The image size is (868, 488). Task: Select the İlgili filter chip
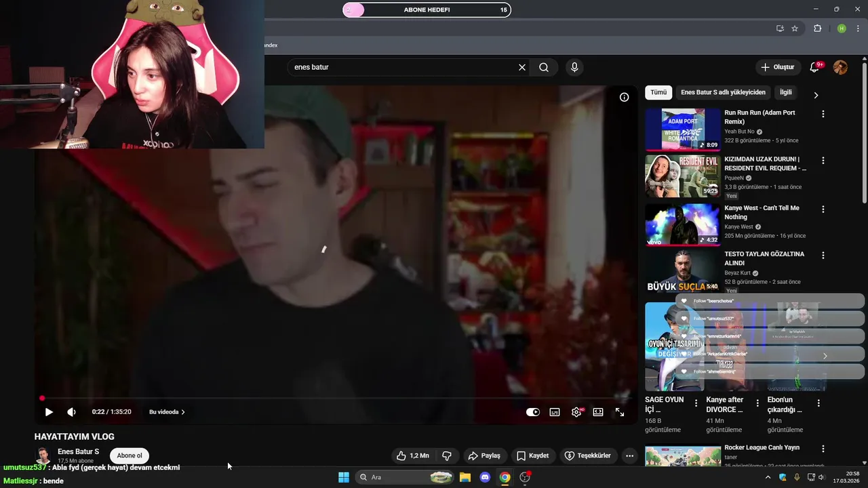coord(785,92)
